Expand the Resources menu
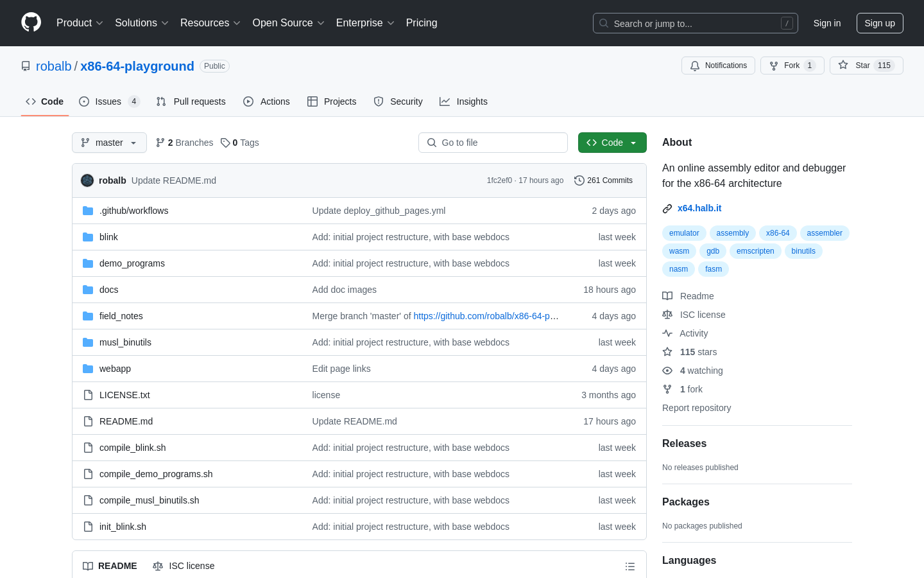924x578 pixels. pos(210,23)
